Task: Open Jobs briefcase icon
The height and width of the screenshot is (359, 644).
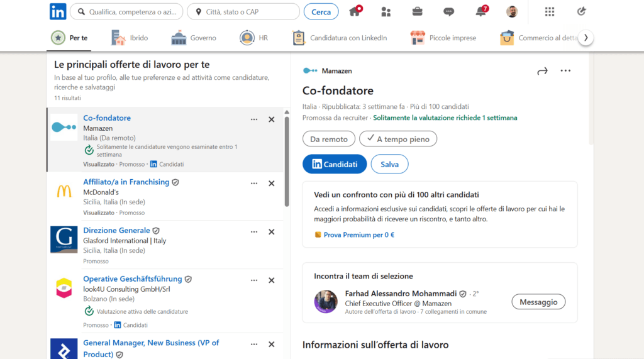Action: point(418,11)
